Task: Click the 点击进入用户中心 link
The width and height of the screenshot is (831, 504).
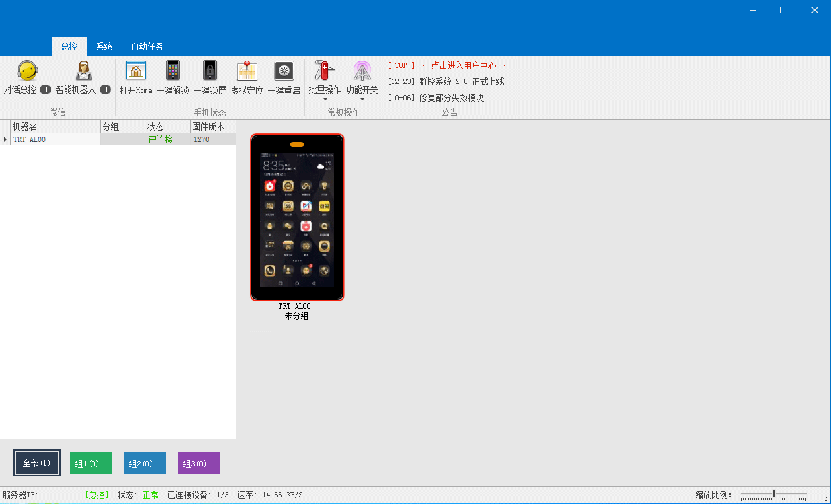Action: [x=464, y=65]
